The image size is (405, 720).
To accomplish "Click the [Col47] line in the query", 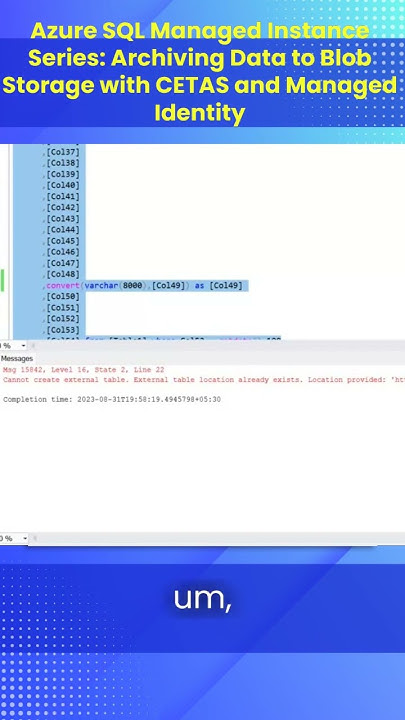I will pos(63,264).
